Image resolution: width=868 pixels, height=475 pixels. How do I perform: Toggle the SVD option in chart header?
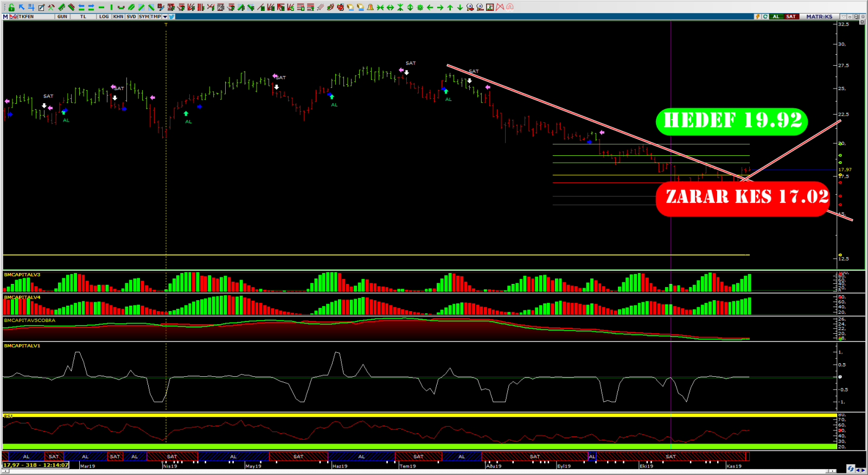point(131,17)
